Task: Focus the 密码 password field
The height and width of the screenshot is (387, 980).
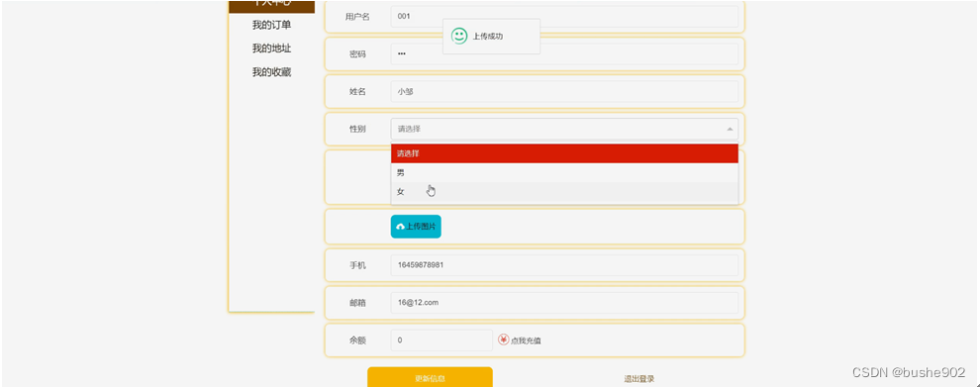Action: tap(564, 54)
